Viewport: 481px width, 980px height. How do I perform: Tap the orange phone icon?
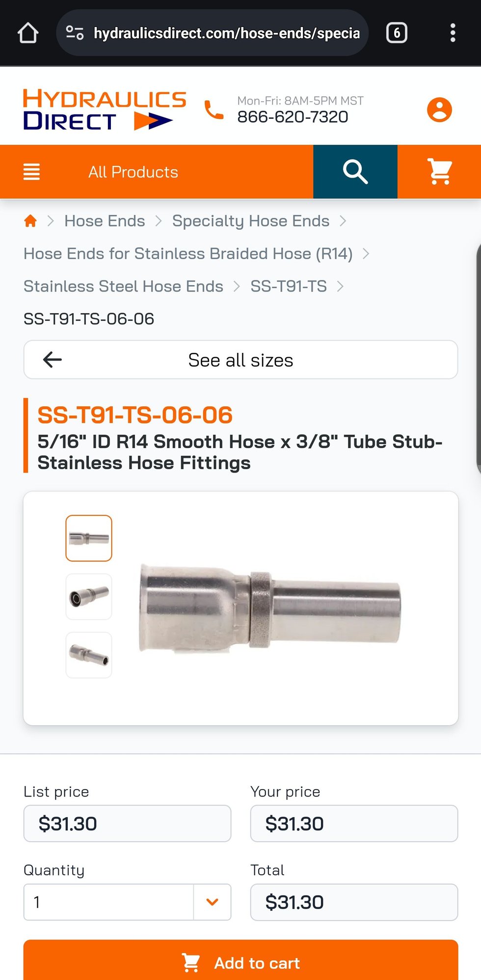pos(214,110)
